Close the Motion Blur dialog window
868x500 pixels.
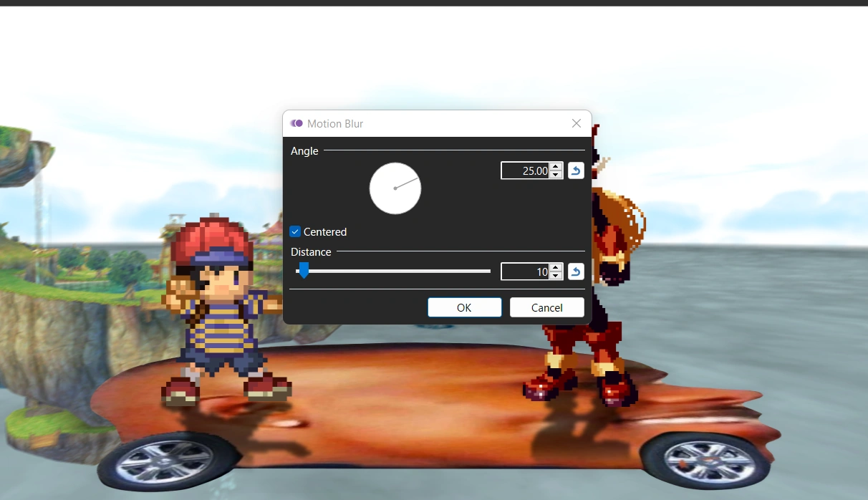coord(577,123)
